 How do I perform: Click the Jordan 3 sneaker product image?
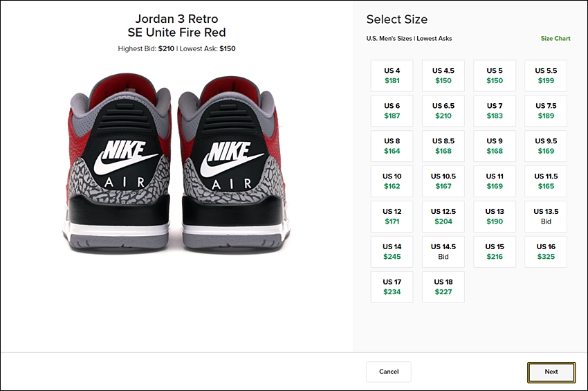click(x=176, y=163)
